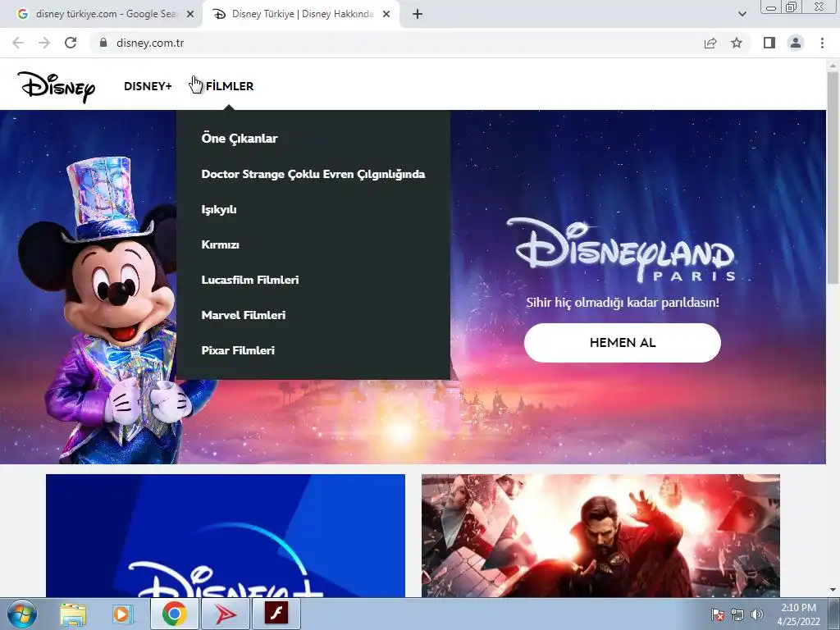Close the Google Search tab
840x630 pixels.
click(190, 15)
